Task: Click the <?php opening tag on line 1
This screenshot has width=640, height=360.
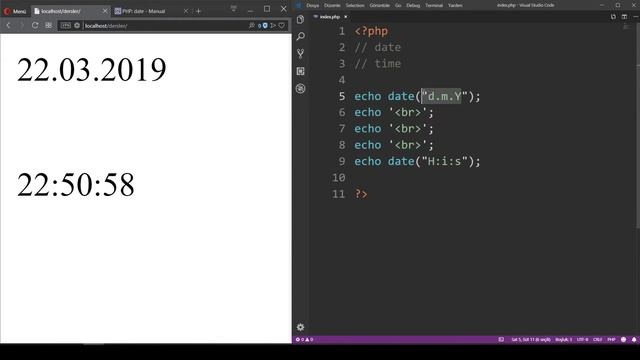Action: coord(371,31)
